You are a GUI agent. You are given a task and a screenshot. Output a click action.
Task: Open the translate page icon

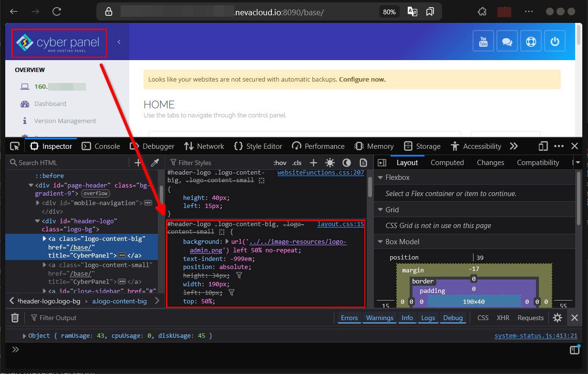[x=413, y=11]
